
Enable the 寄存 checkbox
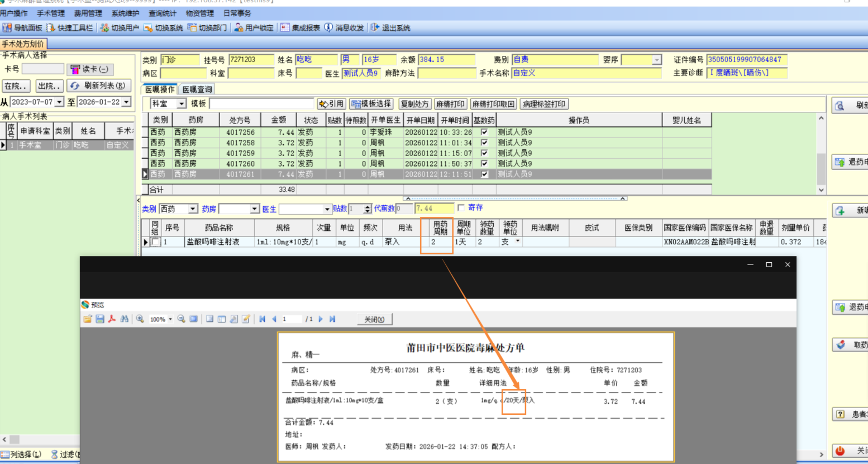(461, 208)
